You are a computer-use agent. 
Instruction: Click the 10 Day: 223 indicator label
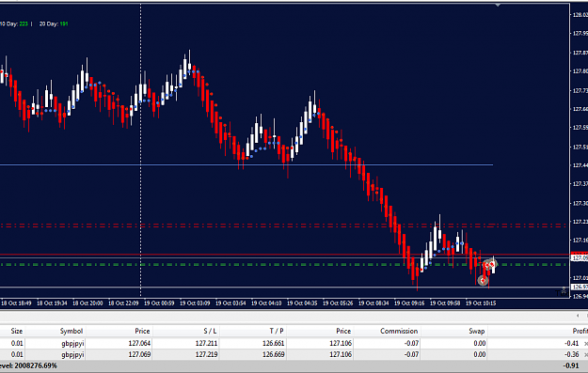[x=14, y=24]
